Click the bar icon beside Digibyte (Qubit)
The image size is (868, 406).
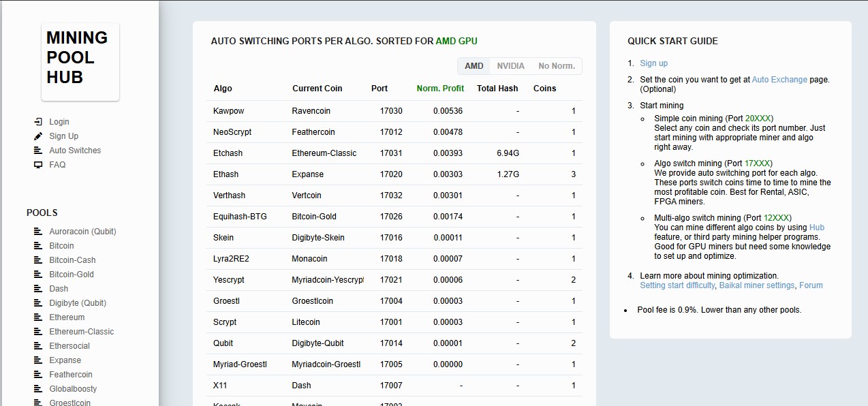point(38,302)
